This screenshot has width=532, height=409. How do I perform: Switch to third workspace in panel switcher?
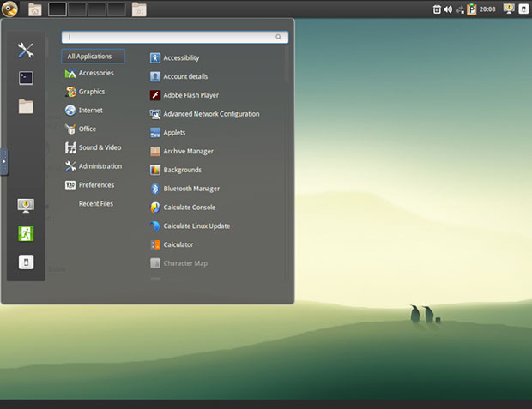[97, 9]
